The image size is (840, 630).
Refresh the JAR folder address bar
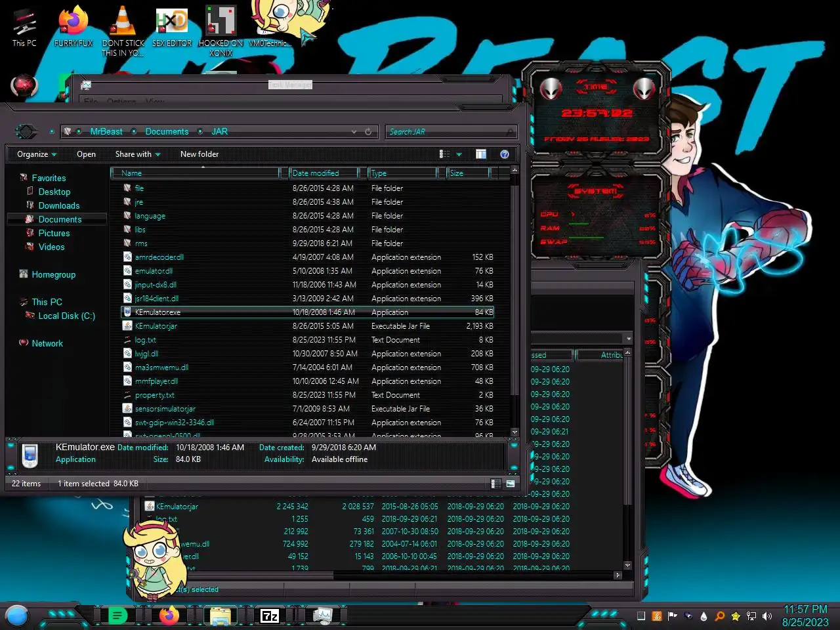click(368, 132)
